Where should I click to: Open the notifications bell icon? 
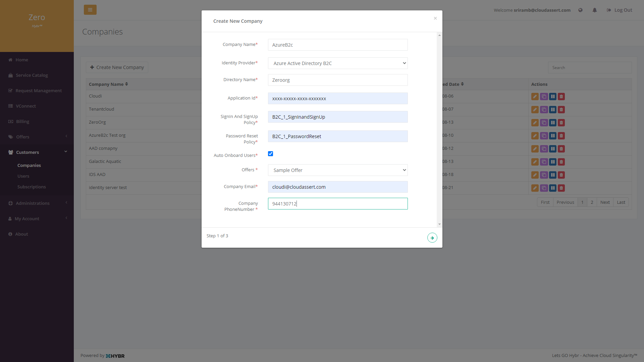pos(594,10)
